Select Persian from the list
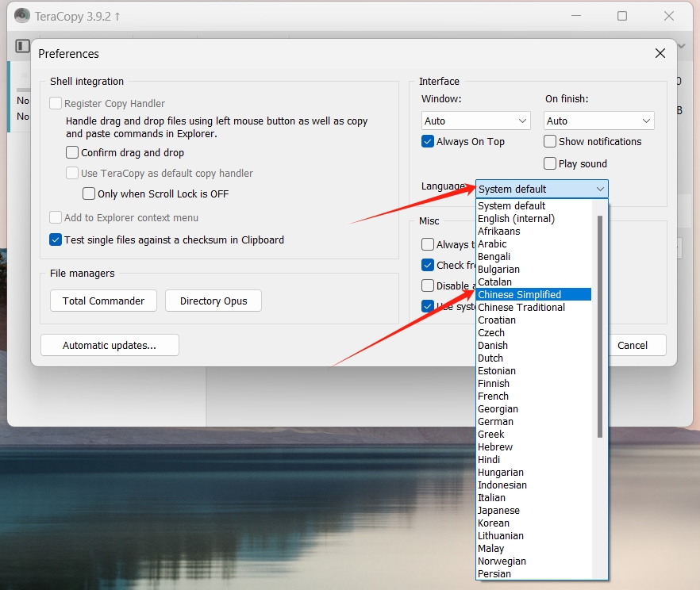The width and height of the screenshot is (700, 590). (x=534, y=574)
